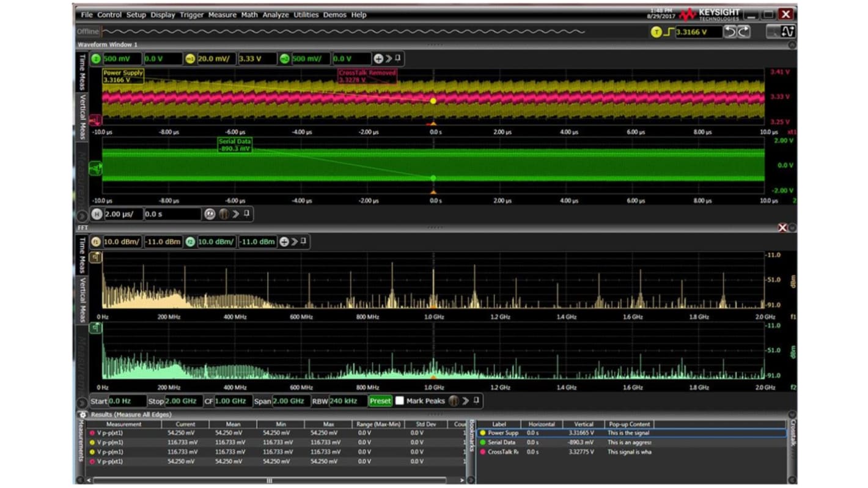Viewport: 868px width, 488px height.
Task: Click the rising edge trigger slope icon
Action: tap(668, 32)
